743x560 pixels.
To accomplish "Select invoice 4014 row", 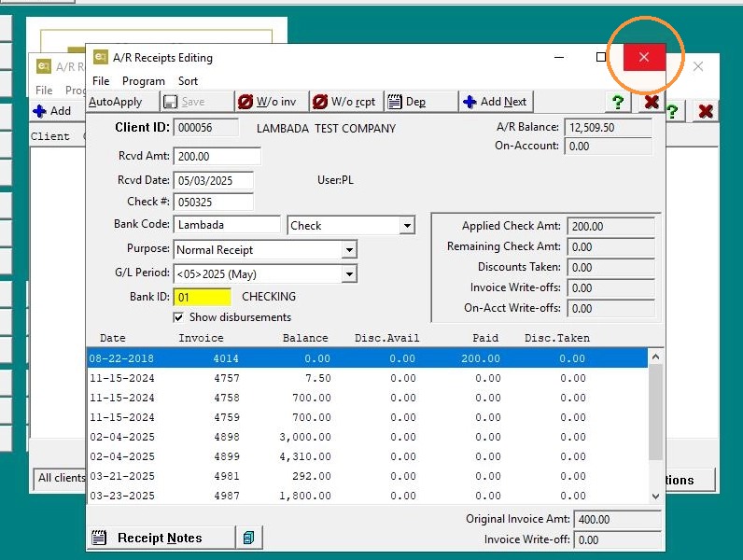I will (x=367, y=358).
